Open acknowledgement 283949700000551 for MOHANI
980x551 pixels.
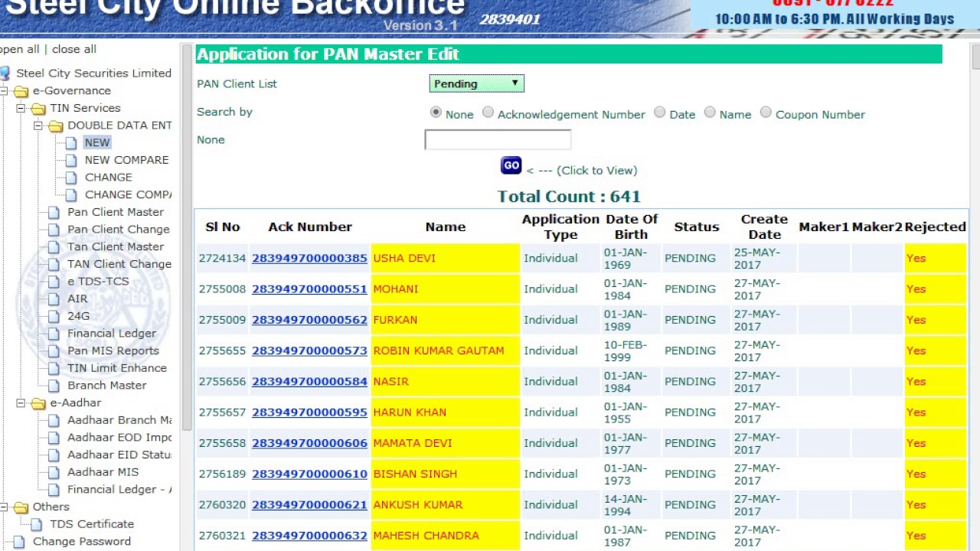(x=309, y=289)
